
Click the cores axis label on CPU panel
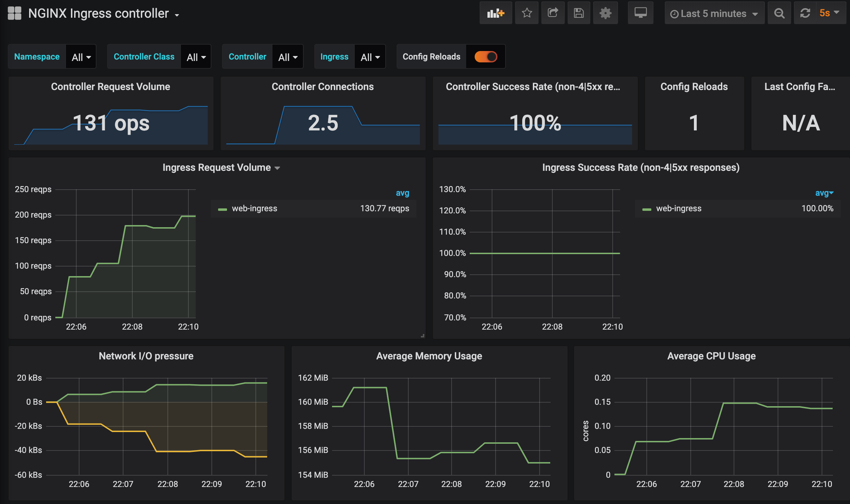click(586, 431)
